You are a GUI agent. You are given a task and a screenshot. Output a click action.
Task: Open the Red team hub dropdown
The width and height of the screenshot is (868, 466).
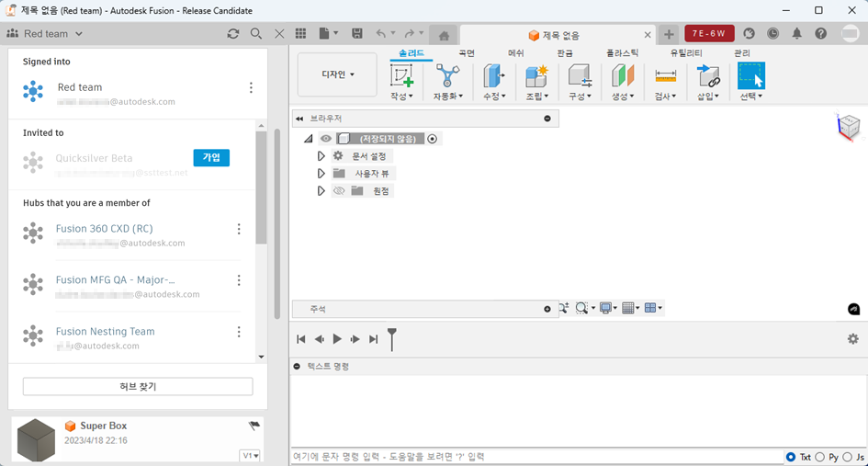coord(45,34)
